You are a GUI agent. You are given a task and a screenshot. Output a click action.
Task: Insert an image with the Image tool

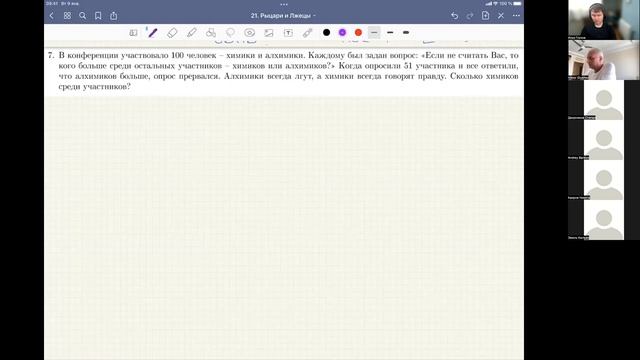click(x=269, y=33)
